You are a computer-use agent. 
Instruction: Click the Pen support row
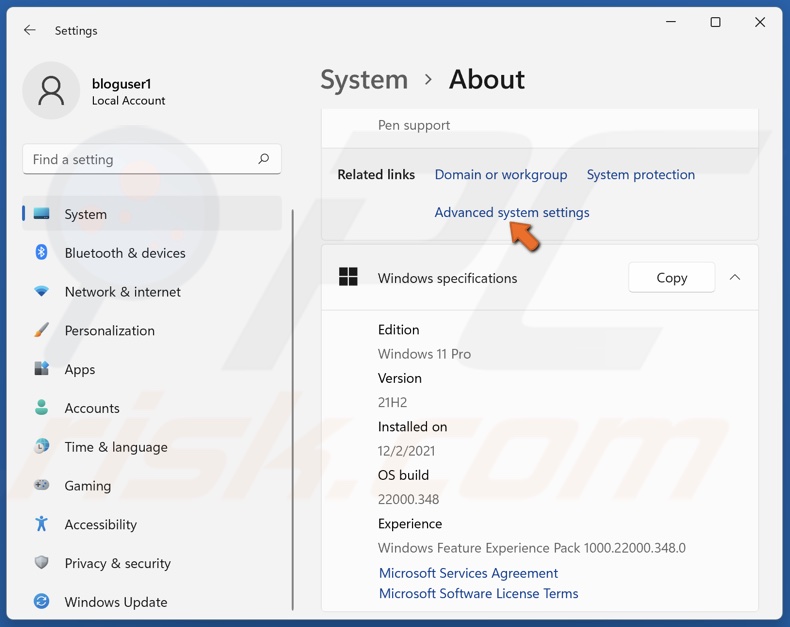[x=540, y=126]
